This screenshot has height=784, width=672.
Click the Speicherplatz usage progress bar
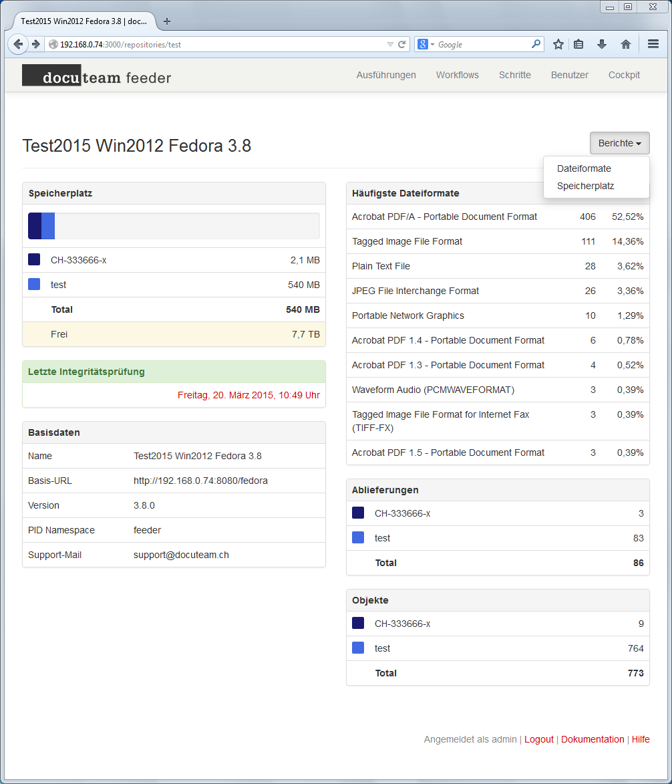[174, 226]
